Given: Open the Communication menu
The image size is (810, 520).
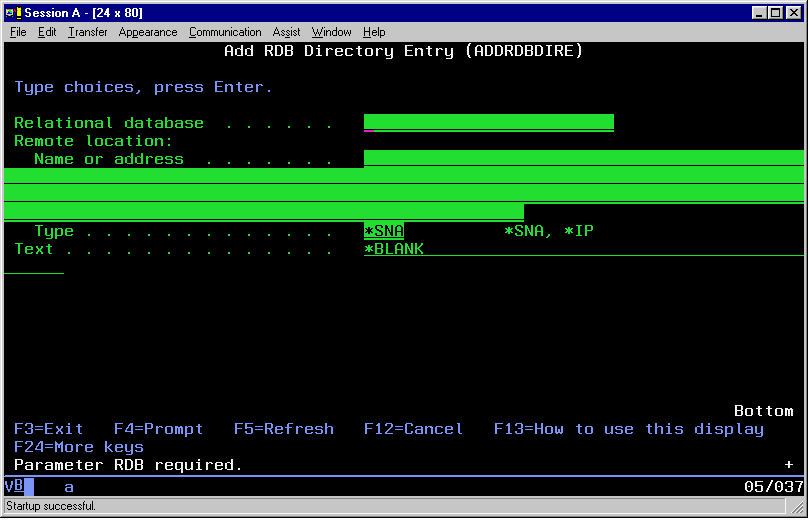Looking at the screenshot, I should pos(225,32).
